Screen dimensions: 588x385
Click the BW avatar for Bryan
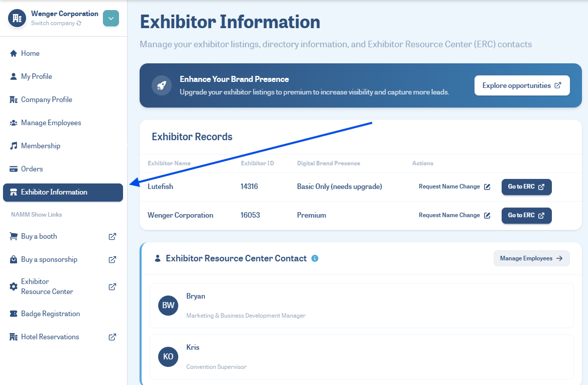click(x=168, y=306)
